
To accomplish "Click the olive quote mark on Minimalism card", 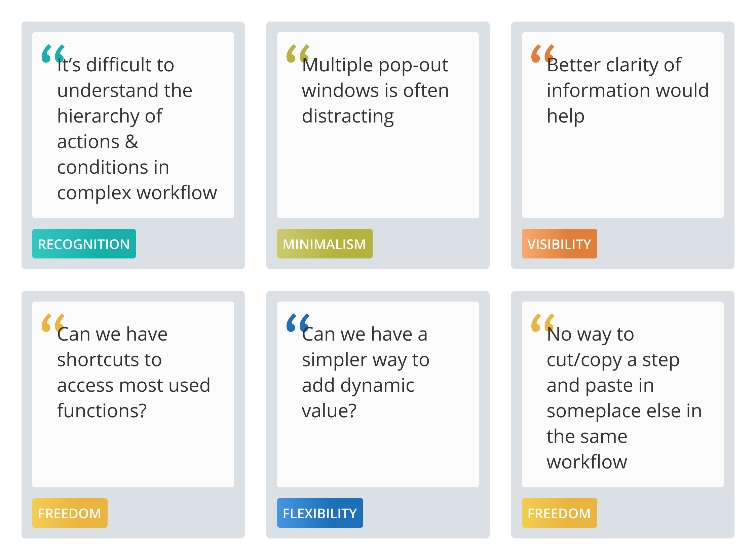I will (x=298, y=54).
